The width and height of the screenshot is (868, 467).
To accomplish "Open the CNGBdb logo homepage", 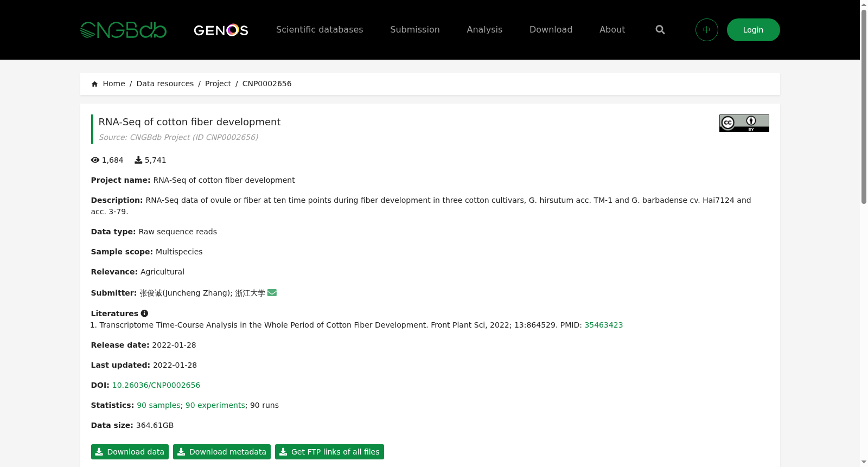I will click(123, 30).
